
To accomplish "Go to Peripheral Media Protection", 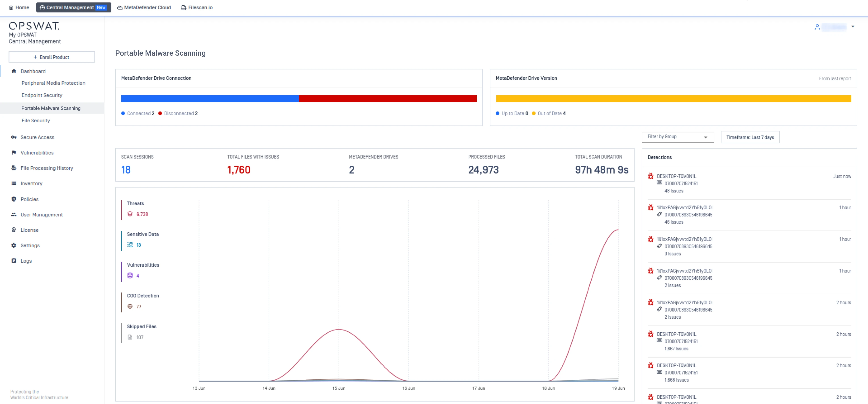I will 53,83.
